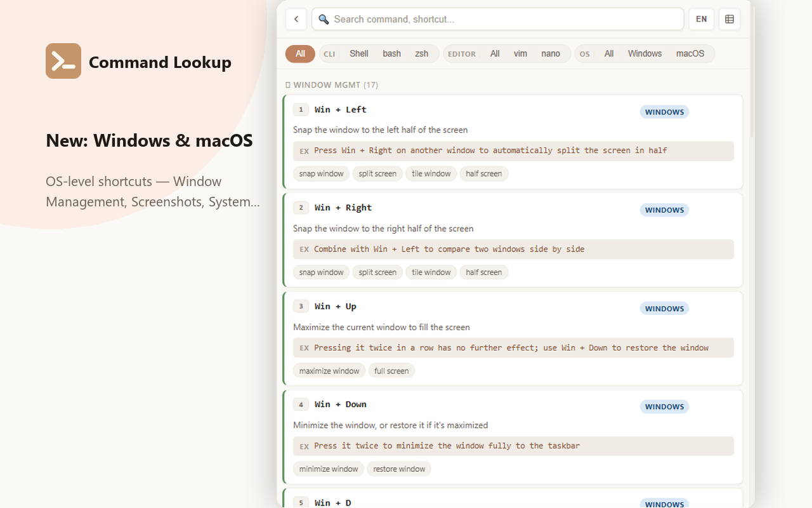Click the 'New: Windows & macOS' heading

(x=149, y=140)
